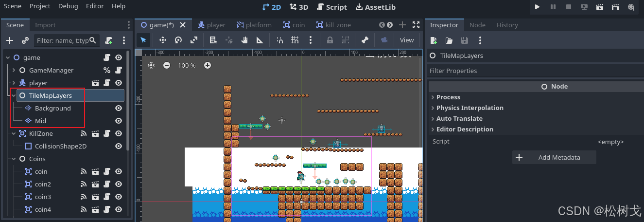Run a specific scene folder clapperboard icon

615,7
